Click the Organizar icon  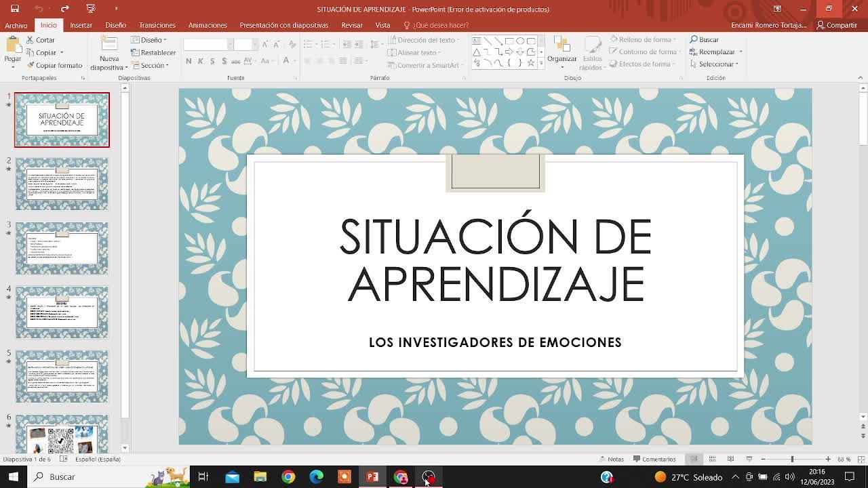point(561,51)
